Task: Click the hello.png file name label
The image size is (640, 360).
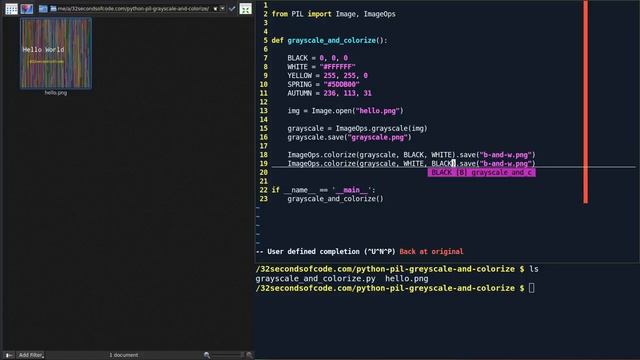Action: pyautogui.click(x=56, y=93)
